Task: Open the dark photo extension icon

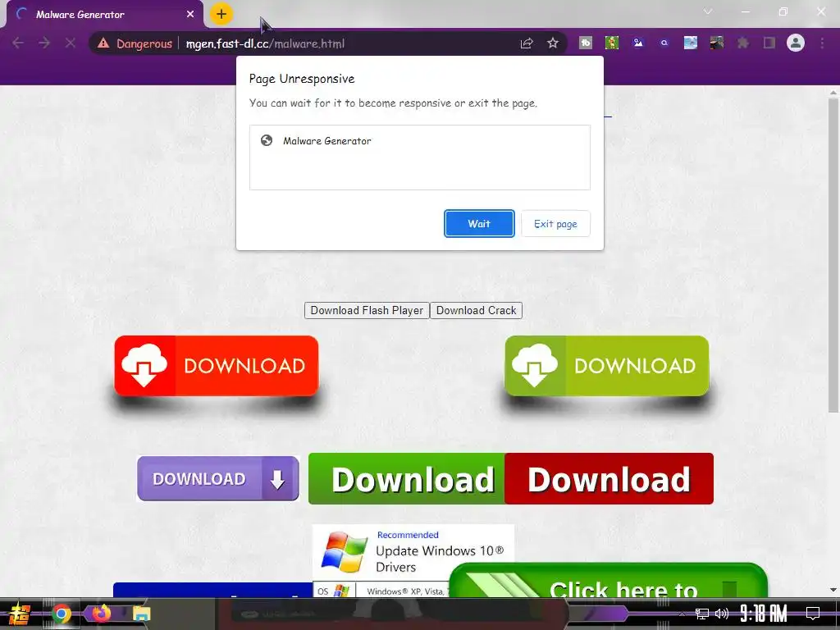Action: click(x=717, y=43)
